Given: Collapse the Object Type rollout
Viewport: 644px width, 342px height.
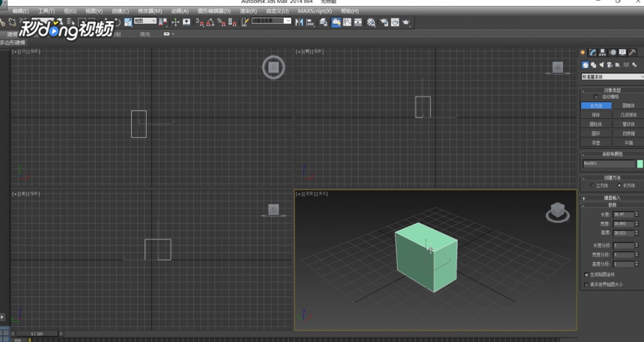Looking at the screenshot, I should tap(613, 90).
